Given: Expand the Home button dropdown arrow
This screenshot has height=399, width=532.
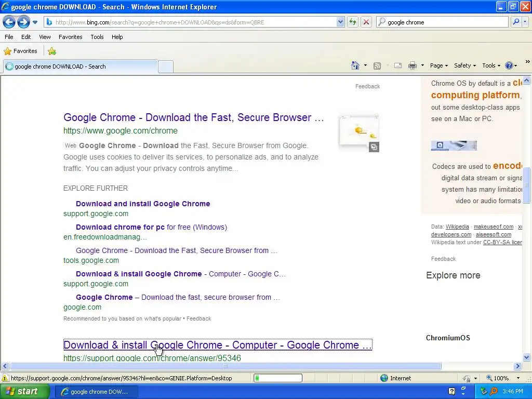Looking at the screenshot, I should click(x=365, y=65).
